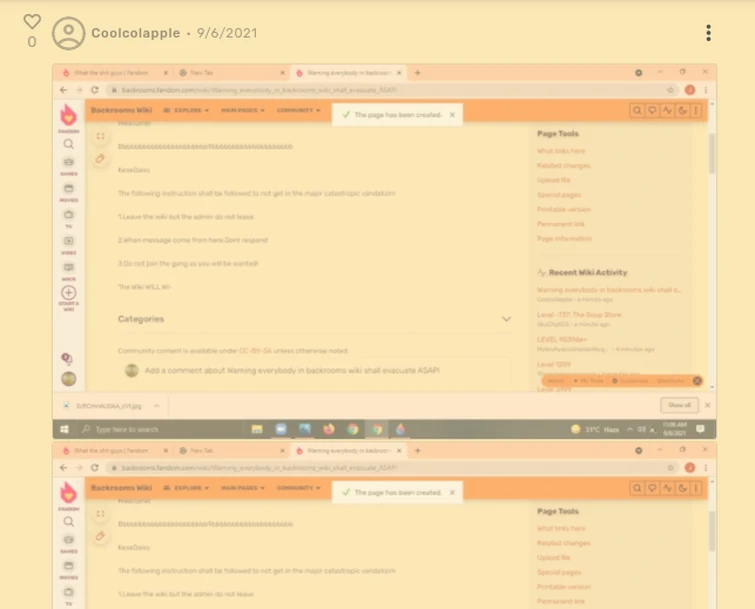The width and height of the screenshot is (755, 609).
Task: Open the notifications icon above sidebar avatar
Action: click(x=67, y=358)
